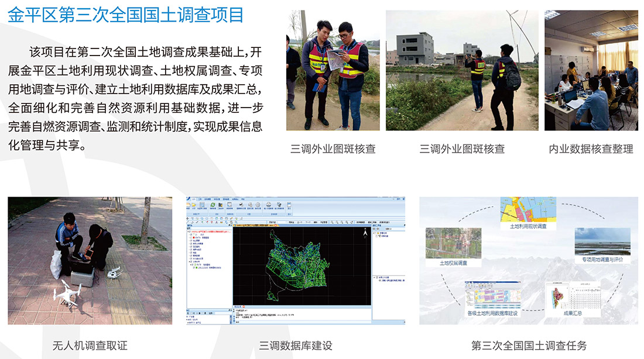Open the photo of surveyors by the pond

[462, 70]
